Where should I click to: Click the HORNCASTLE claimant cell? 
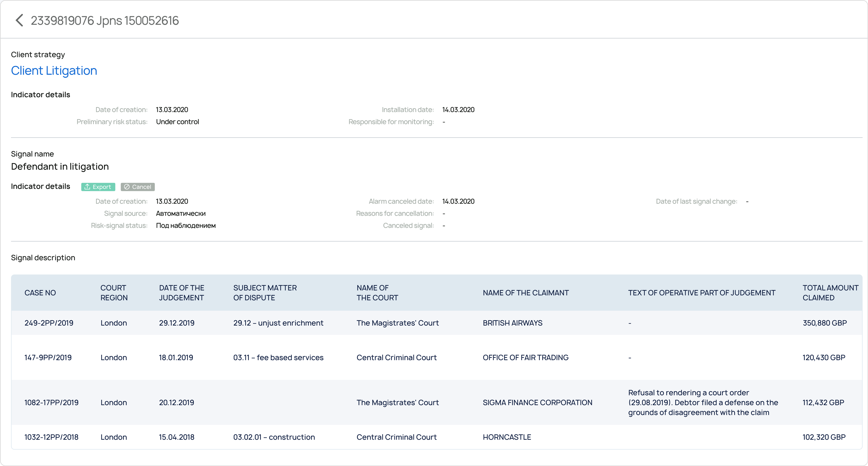pos(506,437)
